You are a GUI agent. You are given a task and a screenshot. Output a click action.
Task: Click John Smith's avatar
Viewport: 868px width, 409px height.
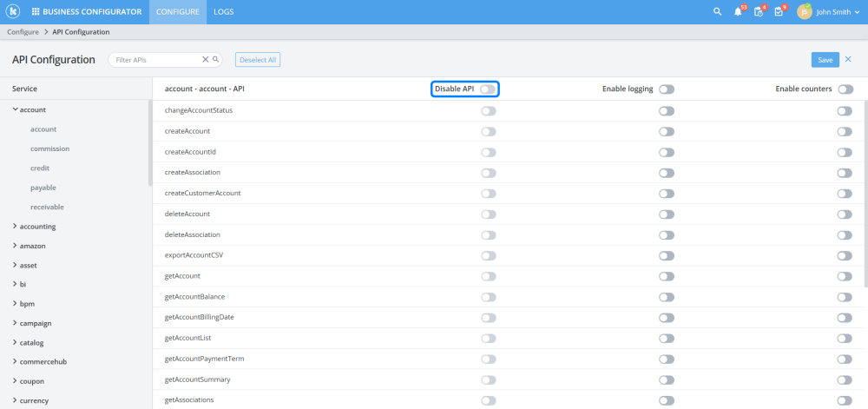click(805, 11)
